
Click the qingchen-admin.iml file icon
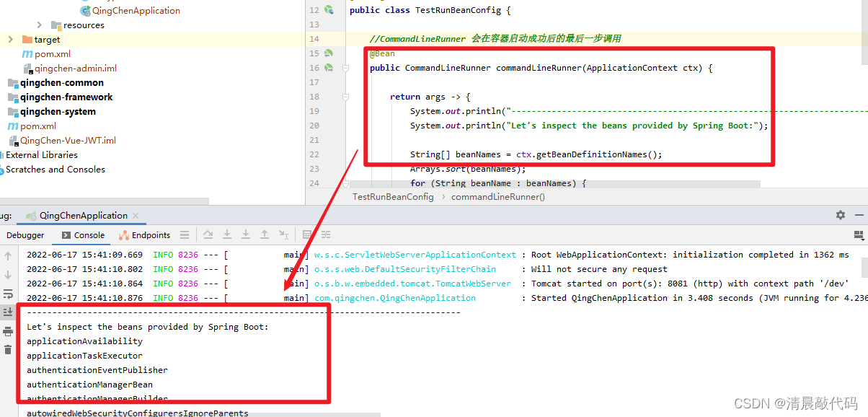[x=28, y=69]
